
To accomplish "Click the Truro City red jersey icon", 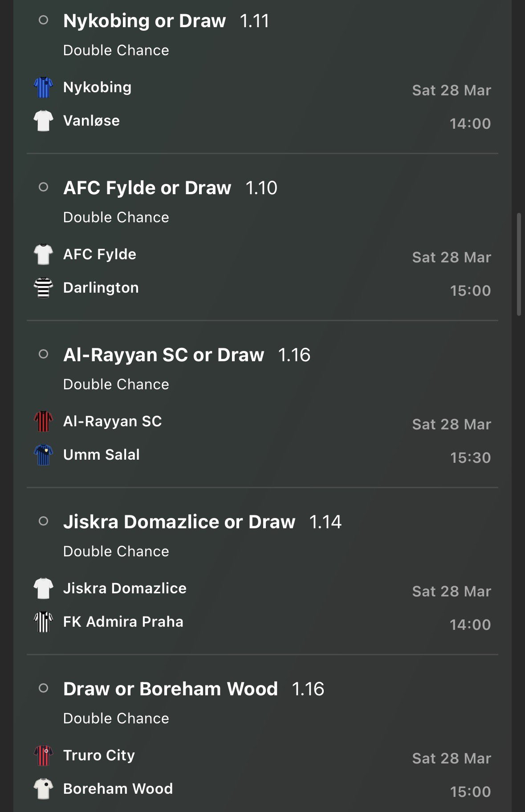I will coord(44,755).
